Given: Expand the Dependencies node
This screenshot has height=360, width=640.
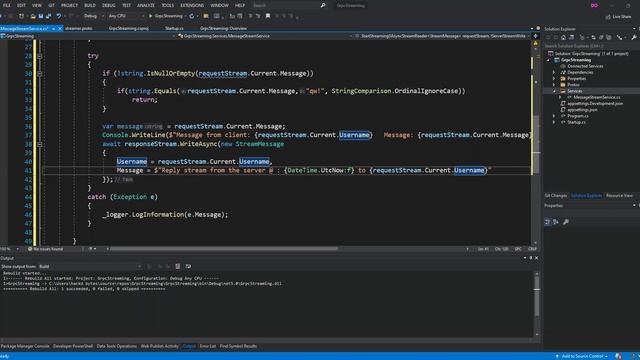Looking at the screenshot, I should (554, 72).
